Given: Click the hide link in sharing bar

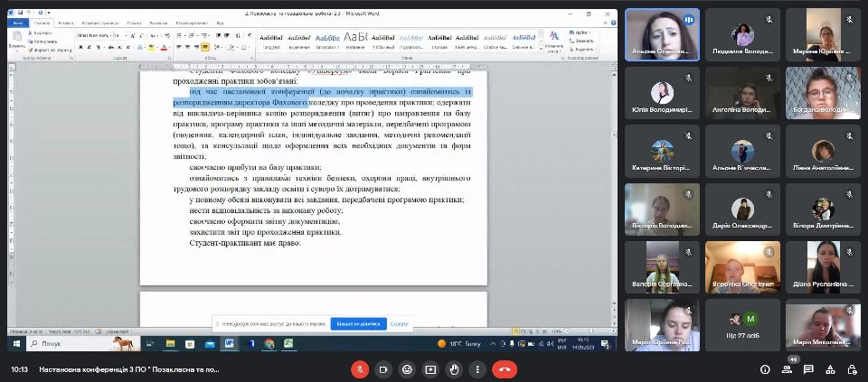Looking at the screenshot, I should click(400, 323).
